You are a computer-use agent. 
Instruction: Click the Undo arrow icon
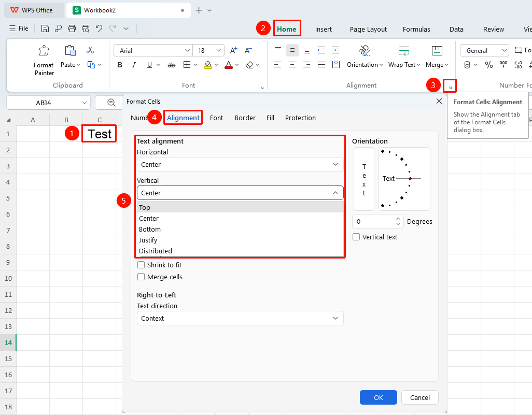click(x=99, y=28)
